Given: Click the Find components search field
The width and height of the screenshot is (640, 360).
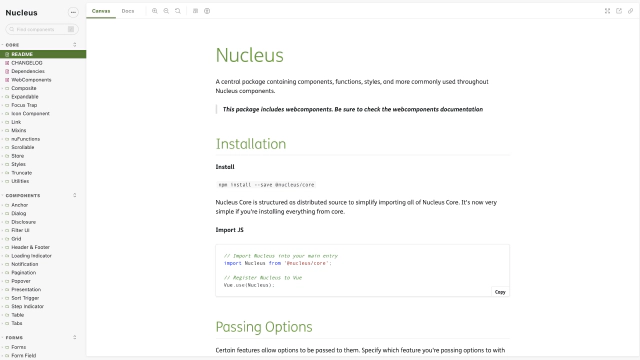Looking at the screenshot, I should click(42, 29).
